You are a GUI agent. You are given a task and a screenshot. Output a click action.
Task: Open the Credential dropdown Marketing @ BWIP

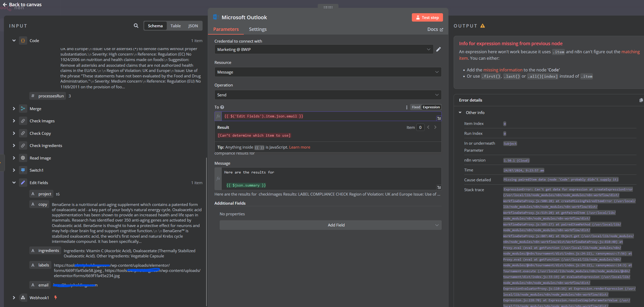click(x=324, y=49)
